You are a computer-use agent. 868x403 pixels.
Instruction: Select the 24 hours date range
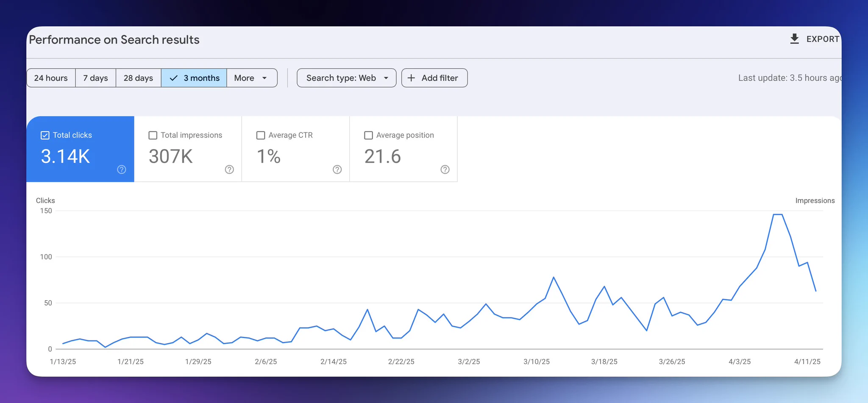pos(51,78)
